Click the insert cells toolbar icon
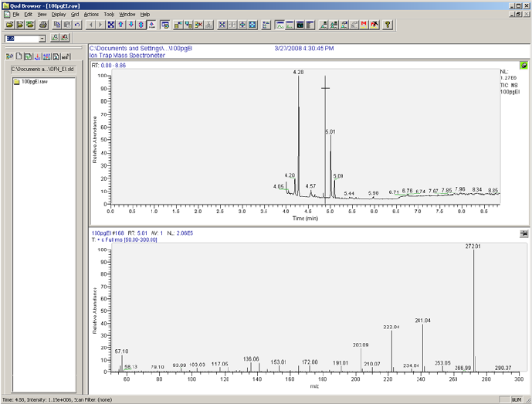This screenshot has height=404, width=532. (178, 25)
